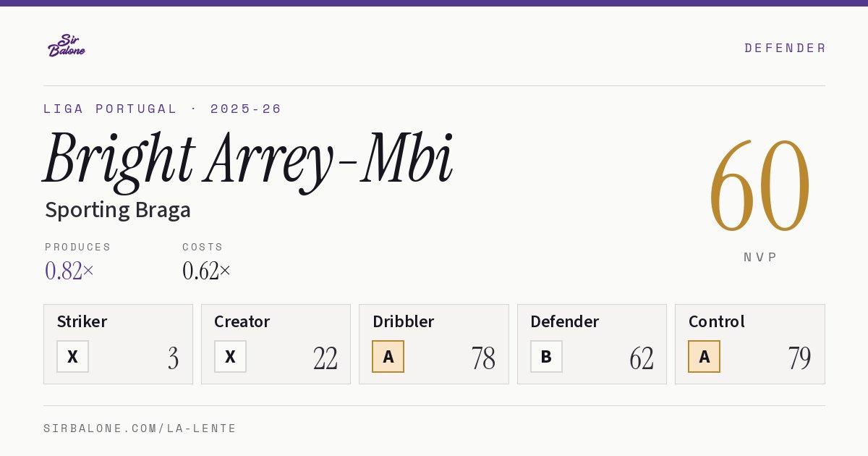Click the 0.82× produces value

pyautogui.click(x=69, y=271)
